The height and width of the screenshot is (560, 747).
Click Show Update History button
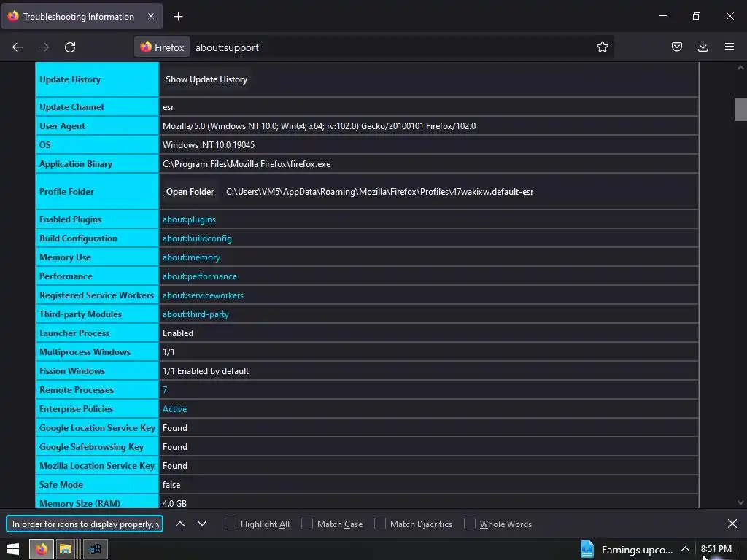point(206,79)
